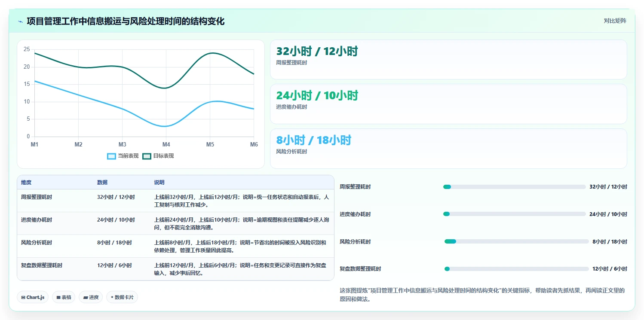
Task: Click table cell 24小时 / 10小时
Action: (116, 220)
